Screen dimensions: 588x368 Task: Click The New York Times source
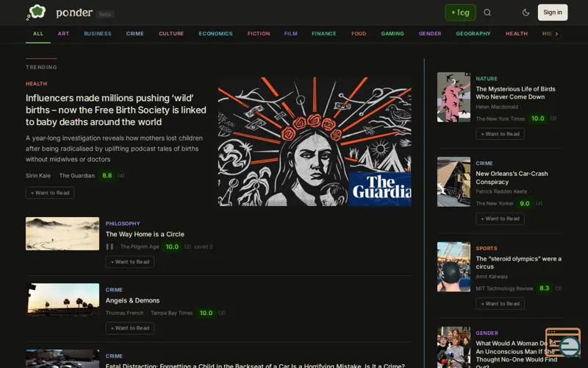tap(501, 118)
